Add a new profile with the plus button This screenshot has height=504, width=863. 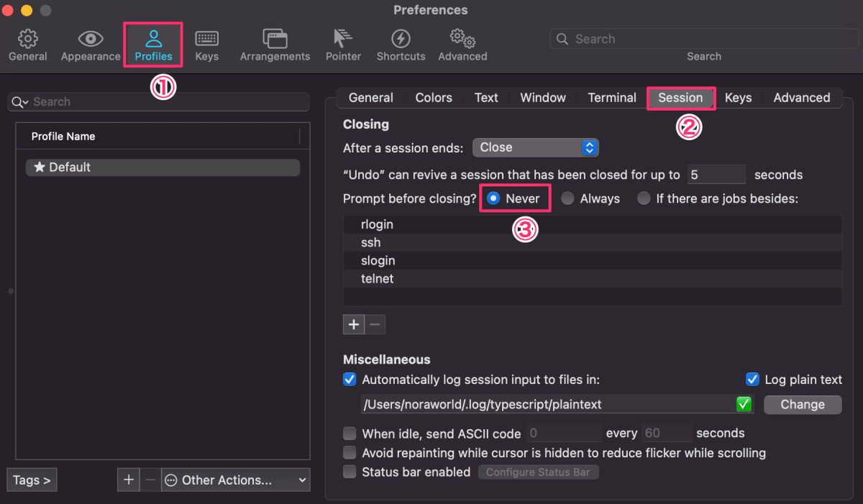point(128,480)
